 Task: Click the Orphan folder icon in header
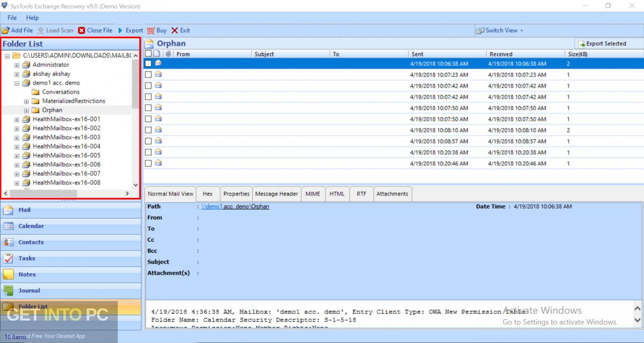coord(149,44)
